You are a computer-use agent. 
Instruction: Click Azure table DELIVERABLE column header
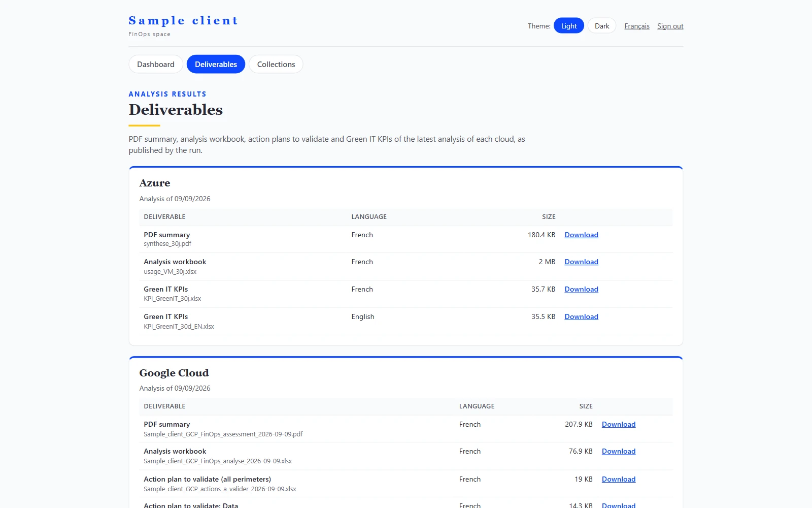[164, 217]
